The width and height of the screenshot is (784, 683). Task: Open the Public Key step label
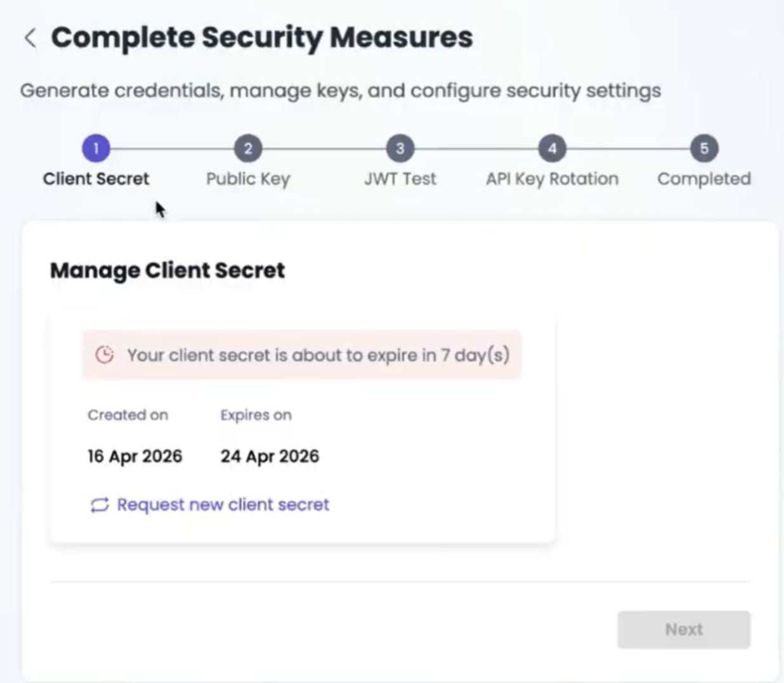pyautogui.click(x=248, y=179)
